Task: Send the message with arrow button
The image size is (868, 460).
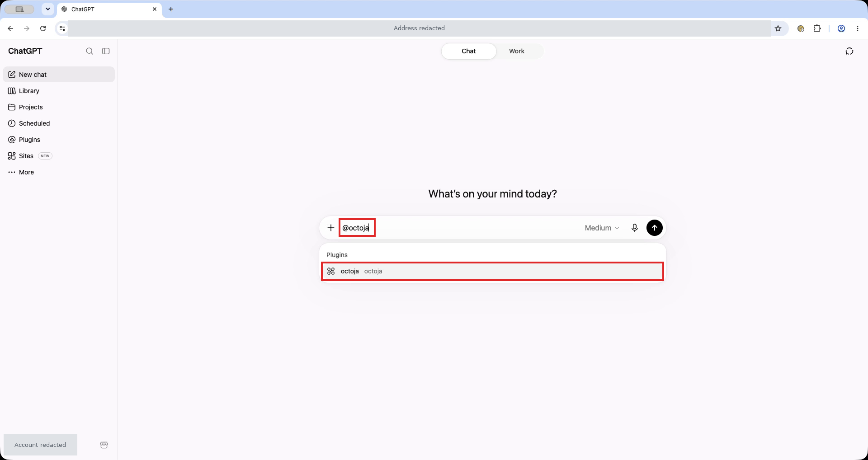Action: [x=655, y=228]
